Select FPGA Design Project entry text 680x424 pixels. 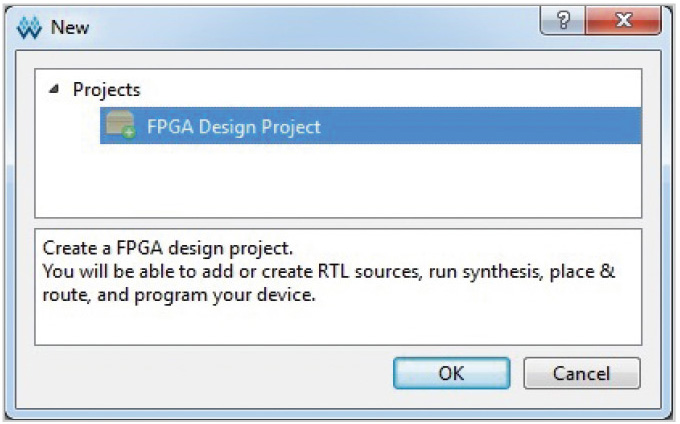tap(233, 127)
